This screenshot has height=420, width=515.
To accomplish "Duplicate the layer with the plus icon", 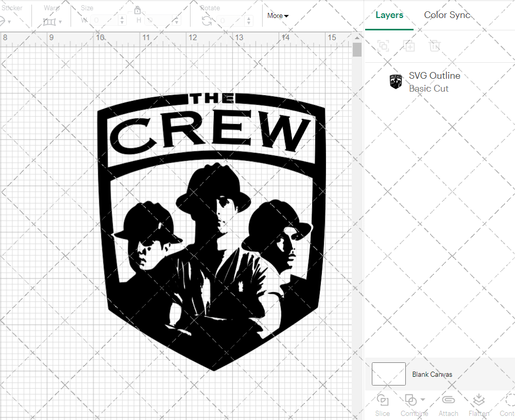I will [x=409, y=46].
